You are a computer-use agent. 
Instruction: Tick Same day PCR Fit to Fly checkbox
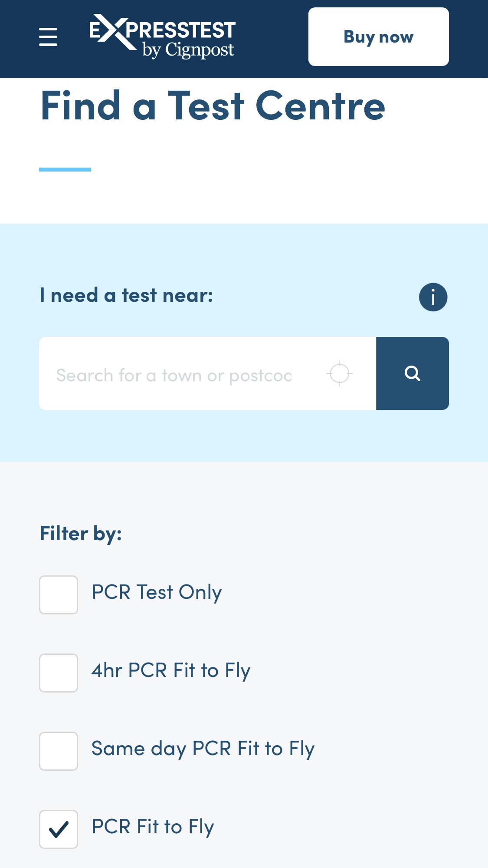pyautogui.click(x=59, y=751)
